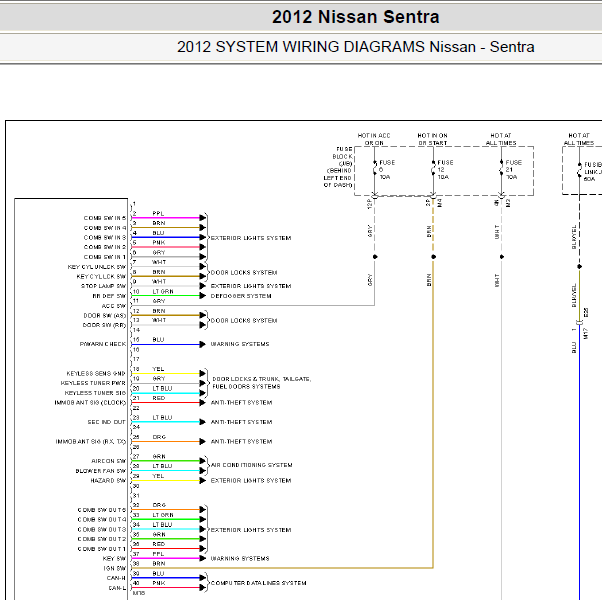Select the "DOOR SW (RR)" label
This screenshot has height=600, width=602.
pos(104,325)
